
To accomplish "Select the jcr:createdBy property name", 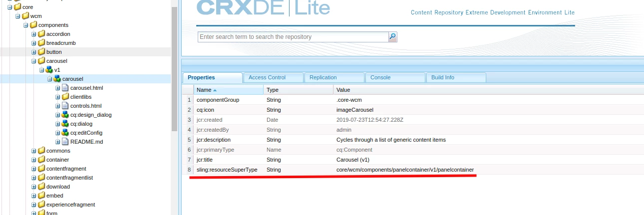I will pos(213,130).
